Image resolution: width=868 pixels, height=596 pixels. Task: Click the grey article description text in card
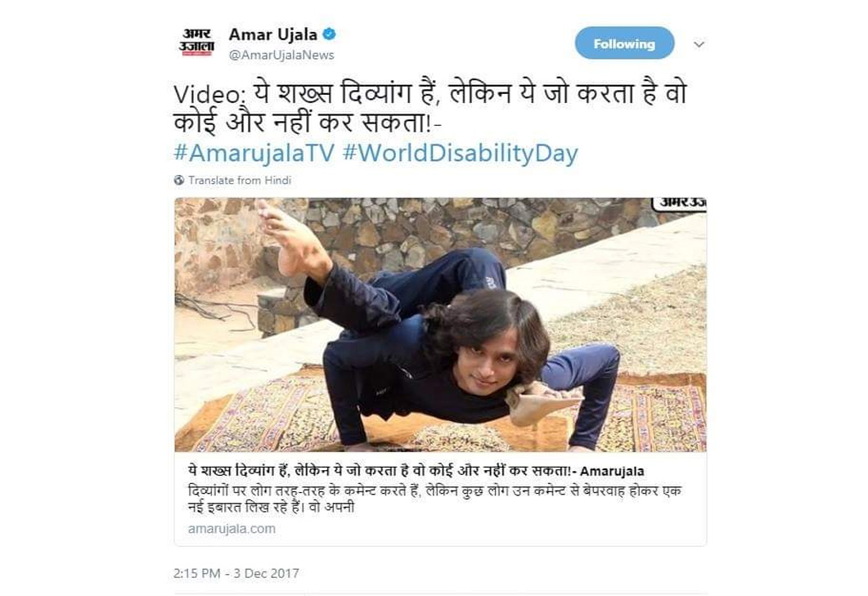434,500
